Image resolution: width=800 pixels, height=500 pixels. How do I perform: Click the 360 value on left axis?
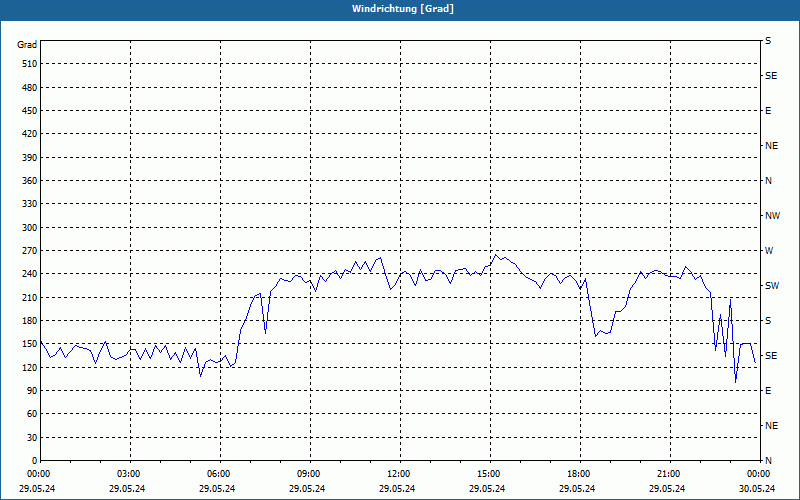click(30, 181)
